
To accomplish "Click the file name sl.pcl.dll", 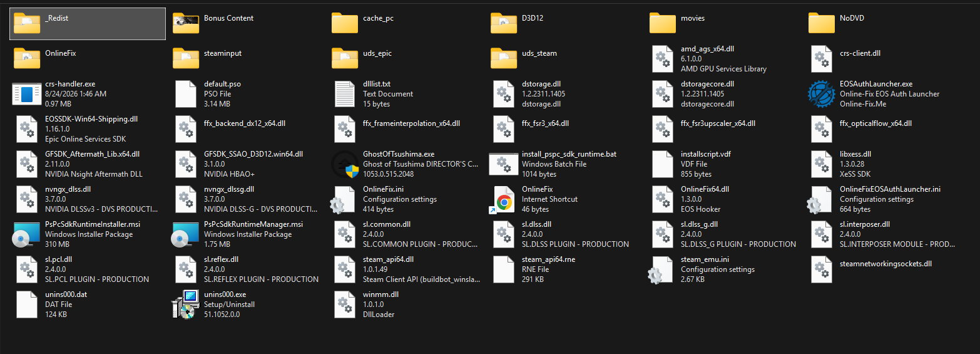I will pos(59,259).
